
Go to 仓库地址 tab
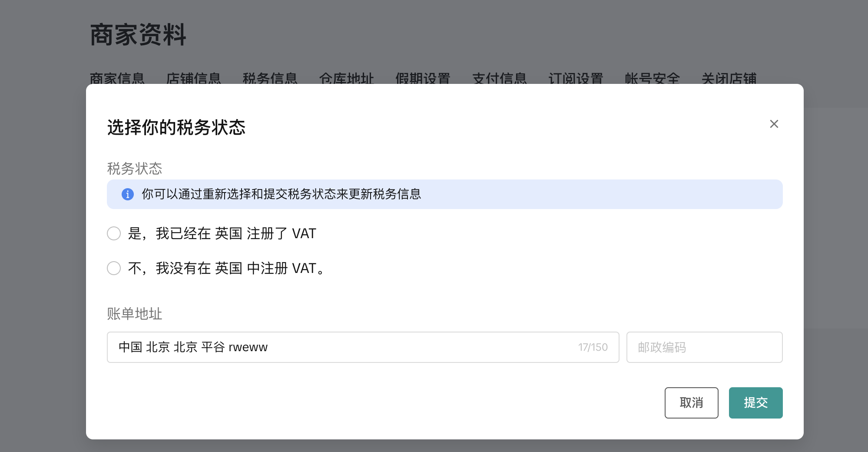pyautogui.click(x=346, y=78)
